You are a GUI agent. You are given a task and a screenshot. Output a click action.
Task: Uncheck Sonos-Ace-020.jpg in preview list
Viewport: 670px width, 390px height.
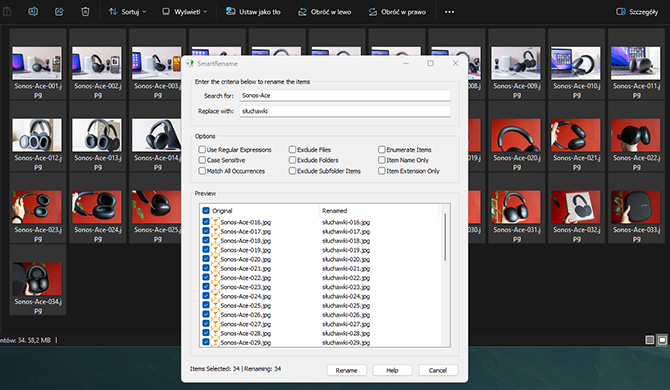[206, 259]
